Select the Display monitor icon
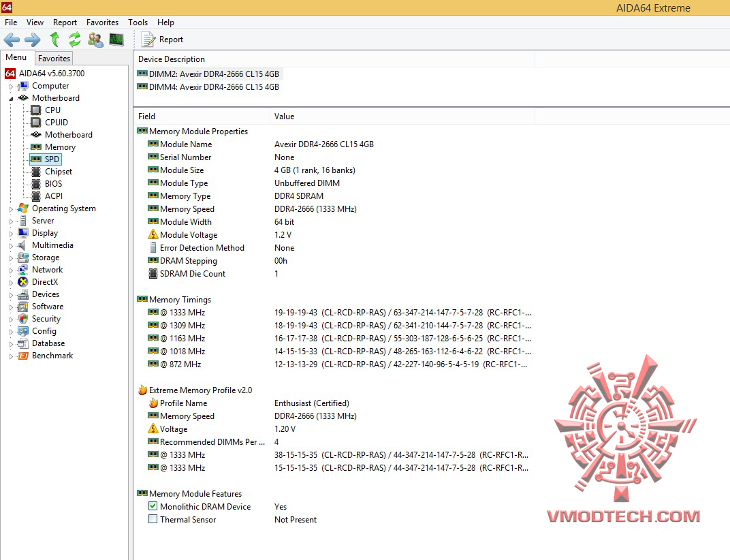The image size is (730, 560). 23,232
